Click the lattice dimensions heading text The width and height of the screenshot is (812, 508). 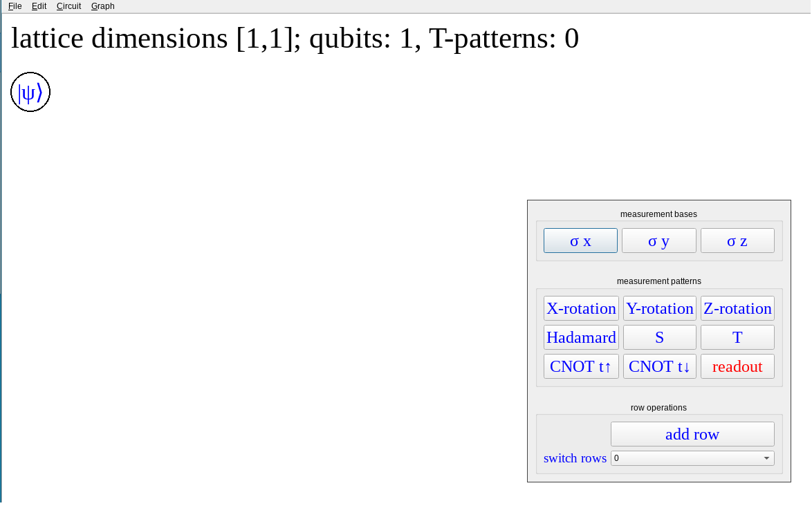coord(295,39)
